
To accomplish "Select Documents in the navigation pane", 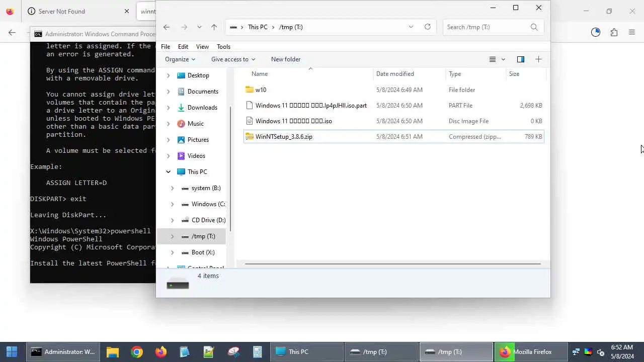I will pyautogui.click(x=203, y=92).
